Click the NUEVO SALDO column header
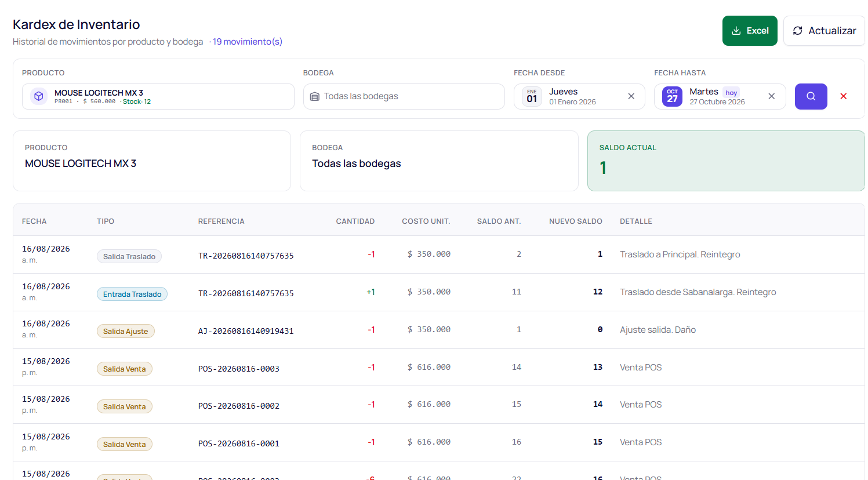This screenshot has width=868, height=480. click(x=576, y=221)
